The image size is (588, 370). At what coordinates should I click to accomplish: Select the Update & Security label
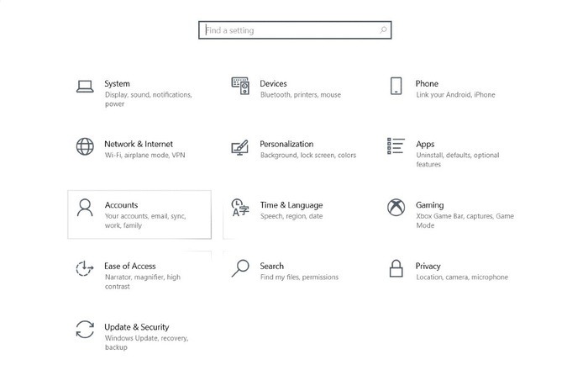point(136,327)
